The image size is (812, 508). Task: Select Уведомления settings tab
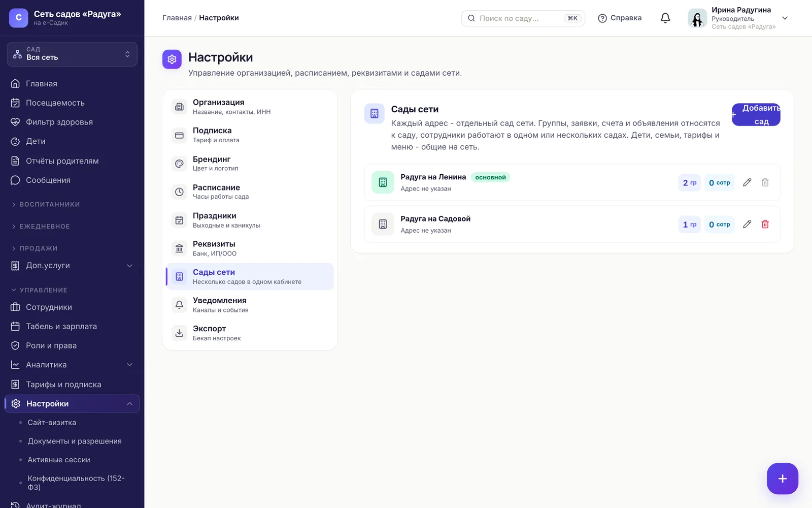[x=250, y=305]
